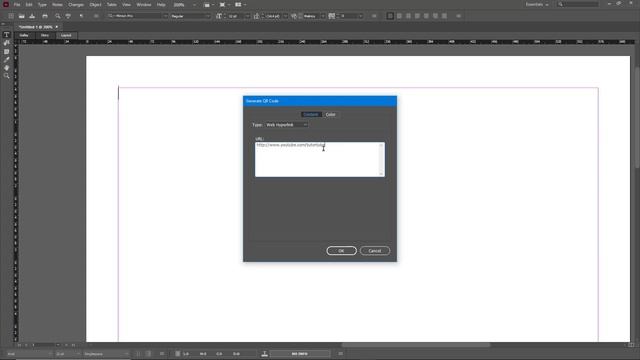The height and width of the screenshot is (360, 640).
Task: Open the Window menu
Action: (x=144, y=4)
